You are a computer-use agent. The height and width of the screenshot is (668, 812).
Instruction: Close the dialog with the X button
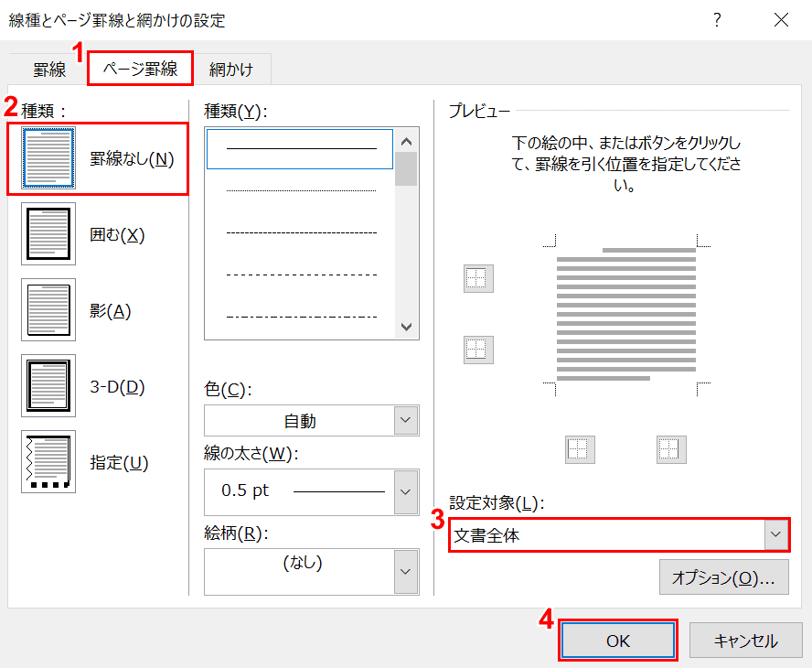[781, 20]
